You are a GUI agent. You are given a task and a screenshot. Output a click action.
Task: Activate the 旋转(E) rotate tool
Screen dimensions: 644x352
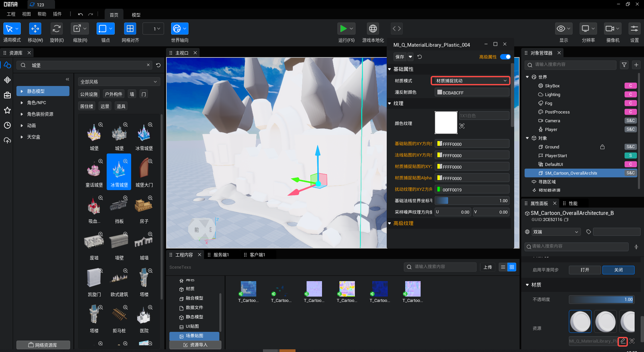pos(56,29)
